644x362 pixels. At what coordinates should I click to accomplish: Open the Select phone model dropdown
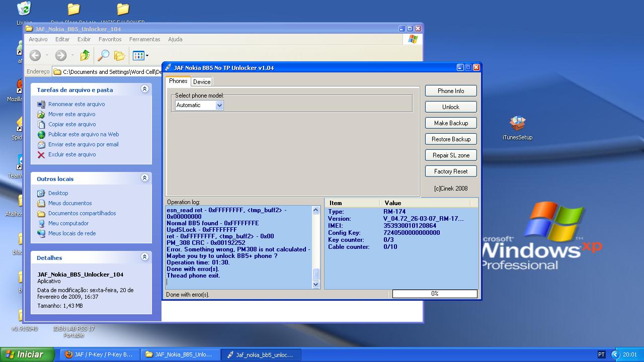point(219,105)
